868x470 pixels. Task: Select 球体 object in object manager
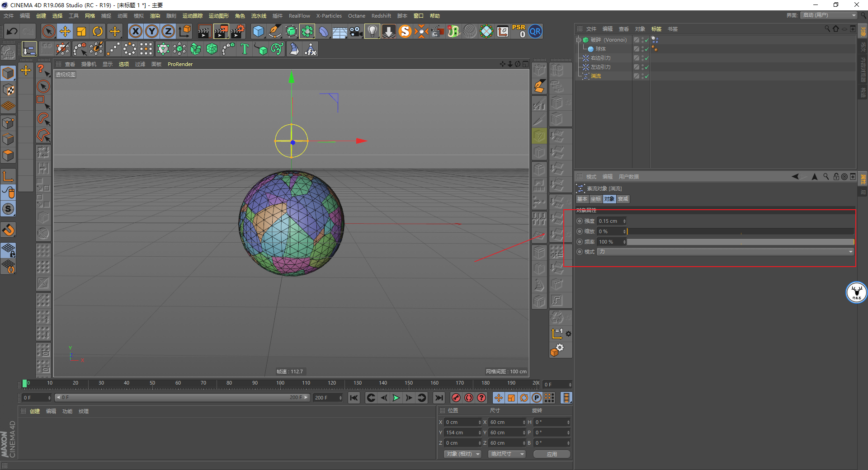coord(600,49)
